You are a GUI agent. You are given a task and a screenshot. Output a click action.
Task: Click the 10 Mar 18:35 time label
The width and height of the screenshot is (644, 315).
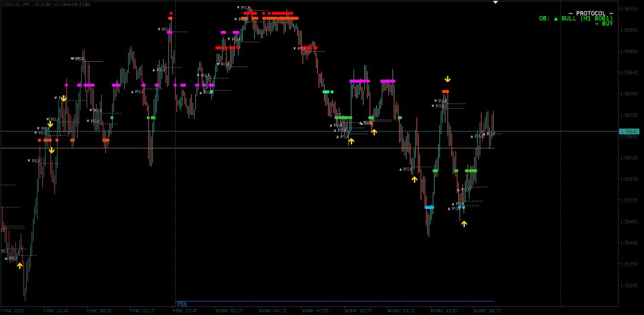point(487,310)
